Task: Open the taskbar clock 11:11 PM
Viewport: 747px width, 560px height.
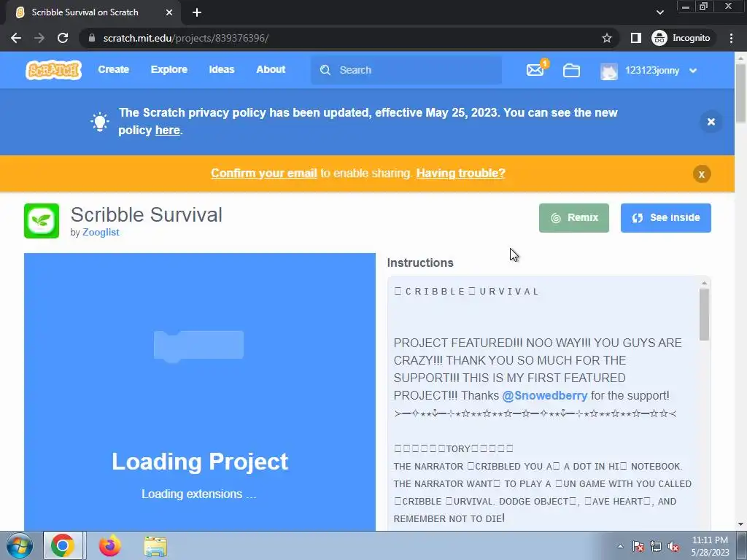Action: click(710, 546)
